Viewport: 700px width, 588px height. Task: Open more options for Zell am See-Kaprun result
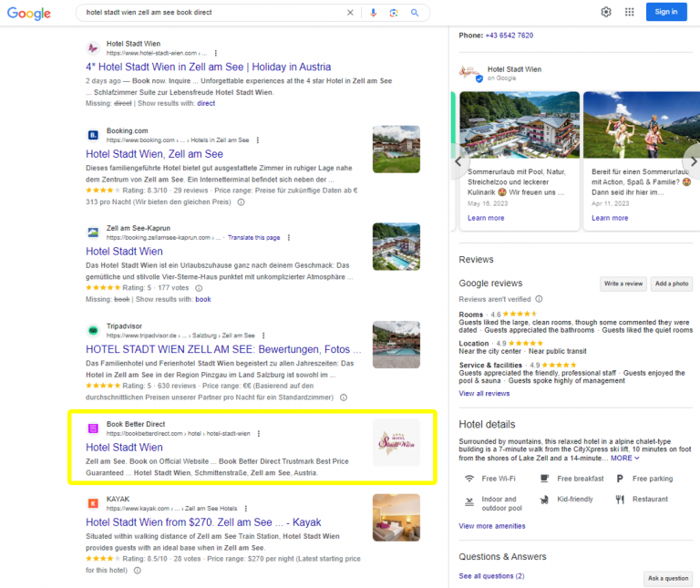pyautogui.click(x=289, y=238)
